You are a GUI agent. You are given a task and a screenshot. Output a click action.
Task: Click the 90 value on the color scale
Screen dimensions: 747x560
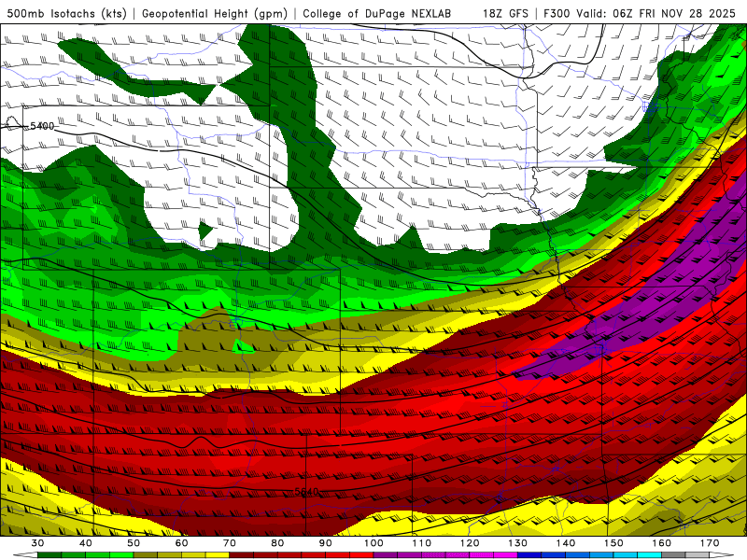click(325, 543)
